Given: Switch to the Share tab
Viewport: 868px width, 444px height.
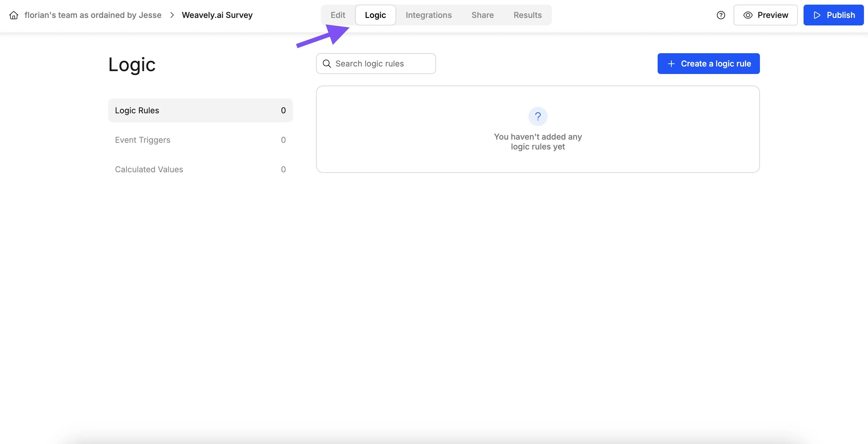Looking at the screenshot, I should (482, 15).
